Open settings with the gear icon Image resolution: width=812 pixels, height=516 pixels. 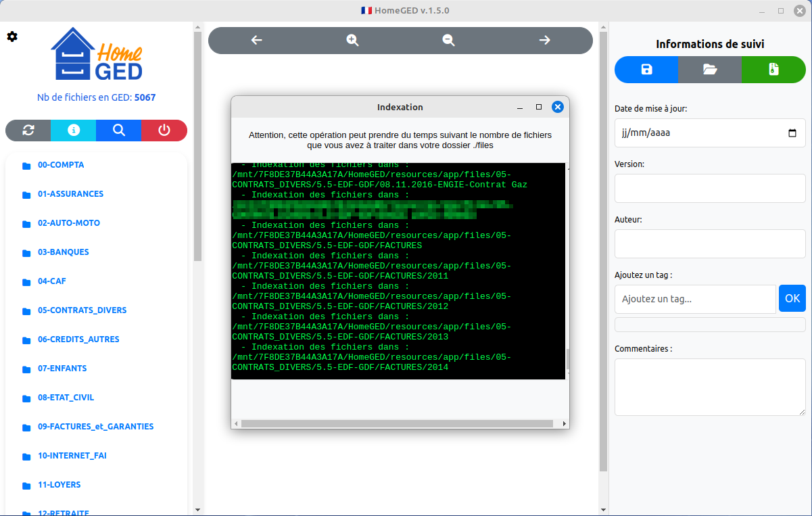tap(12, 37)
